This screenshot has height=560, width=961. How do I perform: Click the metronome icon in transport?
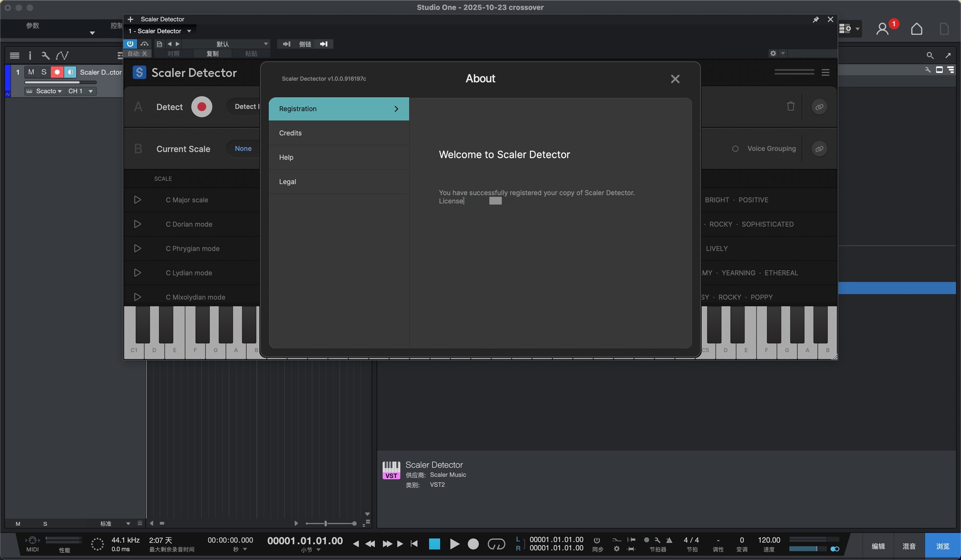(x=669, y=540)
